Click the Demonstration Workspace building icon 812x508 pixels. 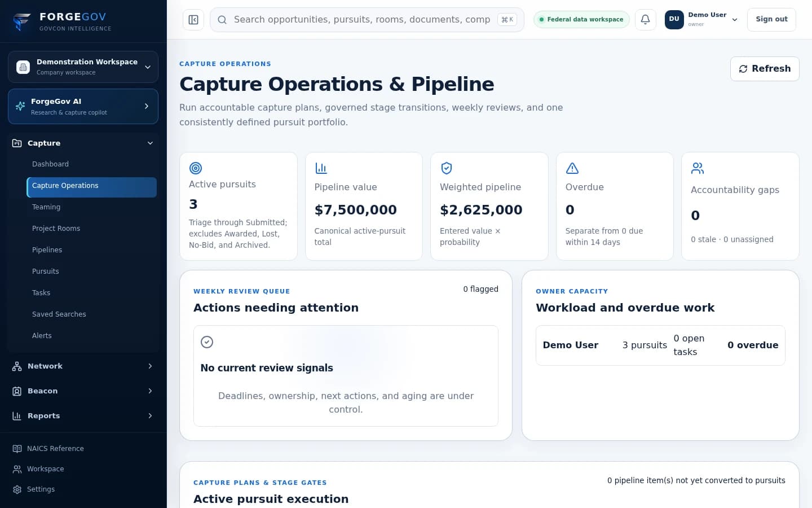(x=23, y=67)
